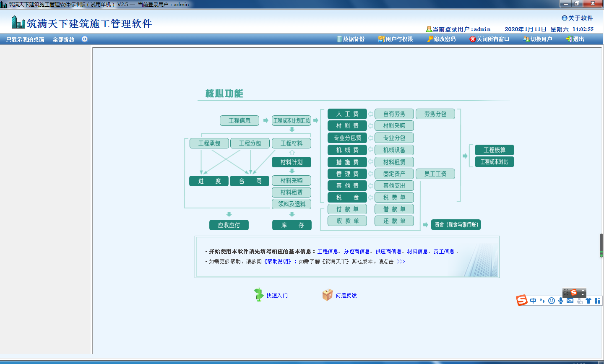The width and height of the screenshot is (604, 364).
Task: Open the 工程承包 module
Action: [209, 143]
